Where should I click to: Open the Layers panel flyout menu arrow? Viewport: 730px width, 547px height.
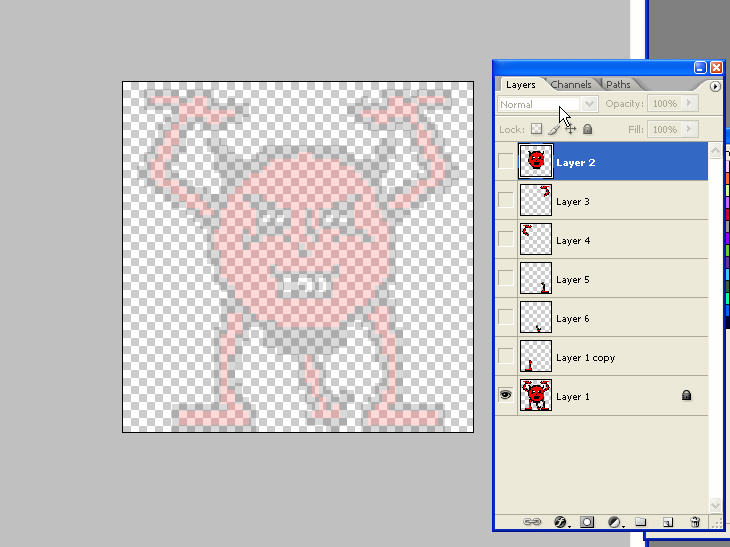coord(715,87)
